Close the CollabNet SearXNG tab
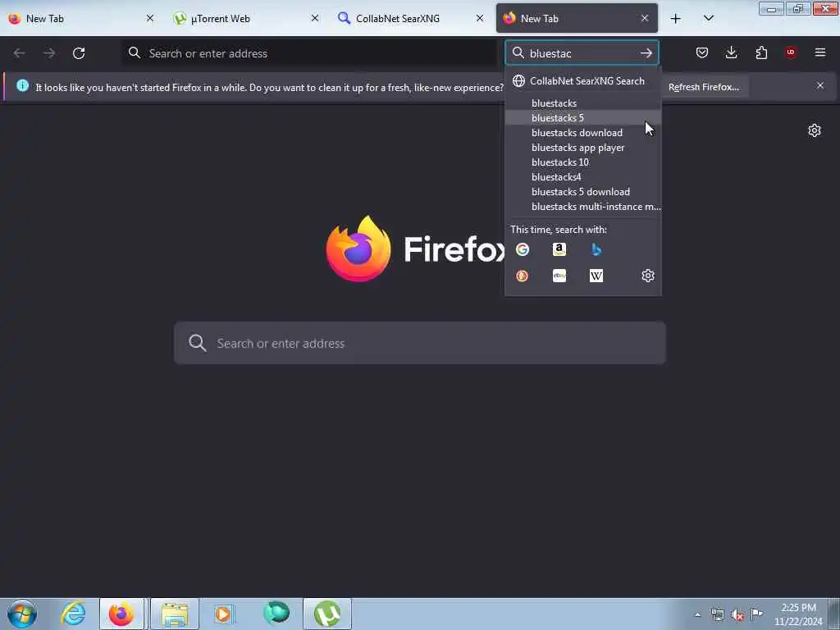The width and height of the screenshot is (840, 630). click(480, 19)
